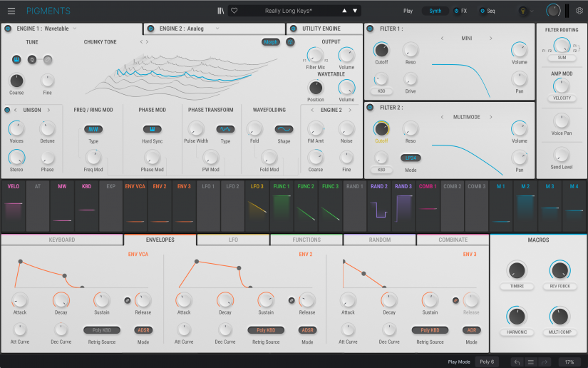The width and height of the screenshot is (588, 368).
Task: Click the heart icon to favorite preset
Action: (x=234, y=11)
